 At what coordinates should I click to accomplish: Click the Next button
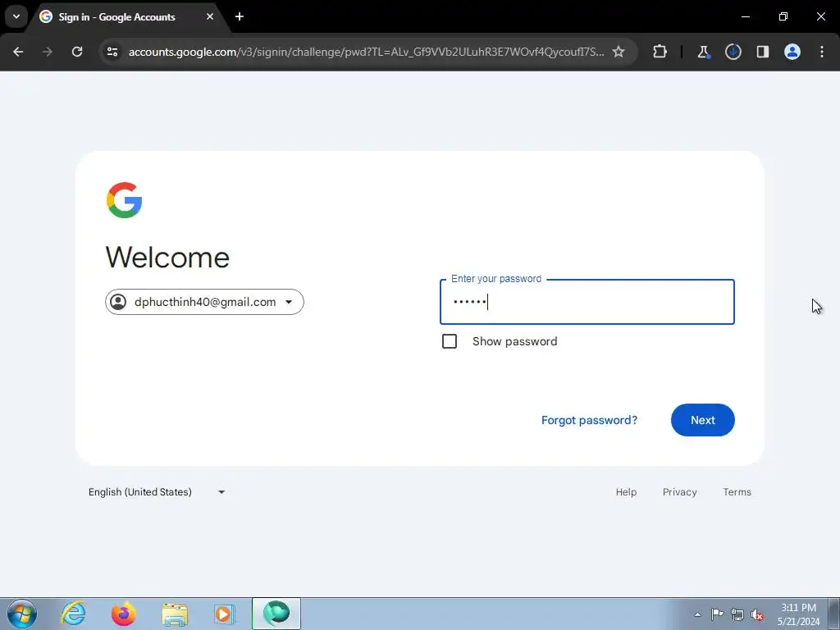click(x=702, y=420)
